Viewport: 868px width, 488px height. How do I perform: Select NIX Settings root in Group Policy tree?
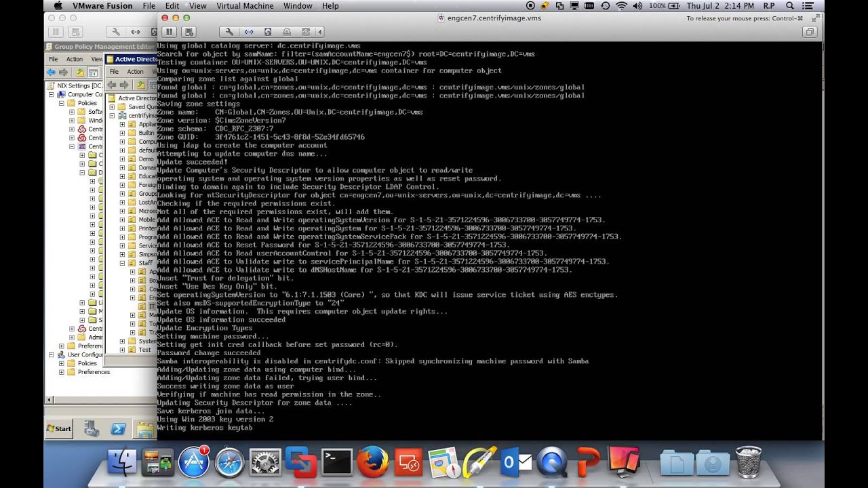pyautogui.click(x=79, y=86)
